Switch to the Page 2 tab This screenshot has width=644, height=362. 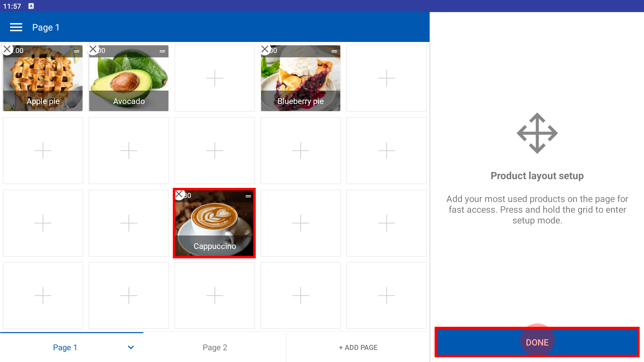pyautogui.click(x=215, y=347)
